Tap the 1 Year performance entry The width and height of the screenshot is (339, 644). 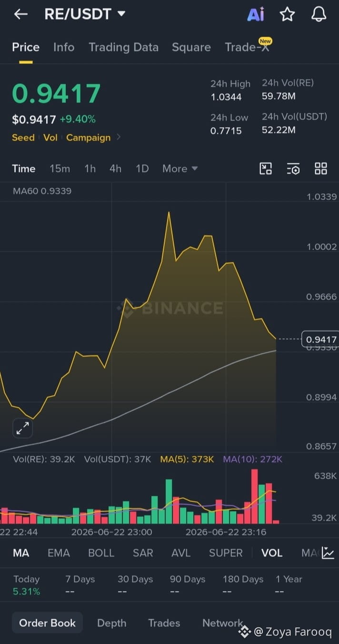click(289, 585)
